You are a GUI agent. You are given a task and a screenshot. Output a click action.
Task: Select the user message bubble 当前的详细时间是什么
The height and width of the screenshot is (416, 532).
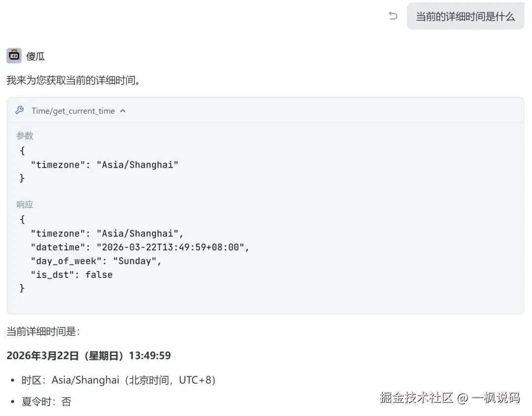pyautogui.click(x=465, y=17)
